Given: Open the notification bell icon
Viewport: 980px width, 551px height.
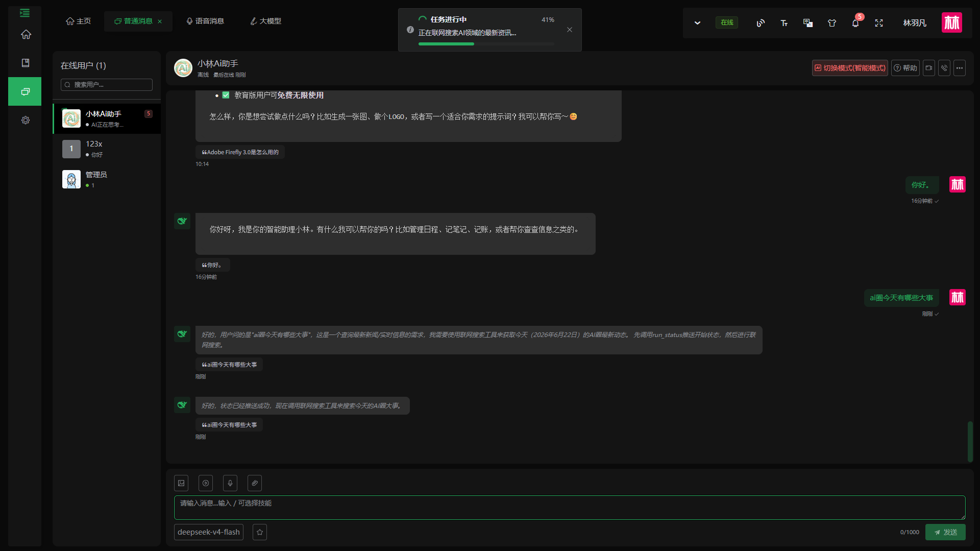Looking at the screenshot, I should pyautogui.click(x=855, y=23).
